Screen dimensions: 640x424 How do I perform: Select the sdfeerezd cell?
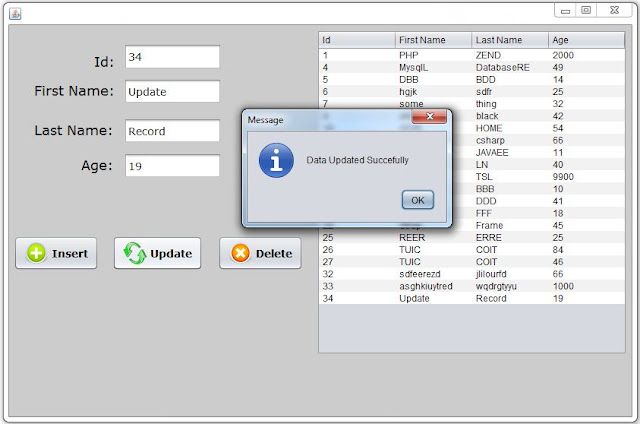pos(433,274)
